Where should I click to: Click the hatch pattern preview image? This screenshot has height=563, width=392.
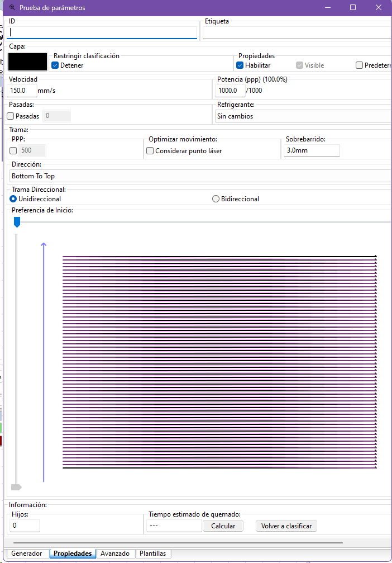(219, 362)
